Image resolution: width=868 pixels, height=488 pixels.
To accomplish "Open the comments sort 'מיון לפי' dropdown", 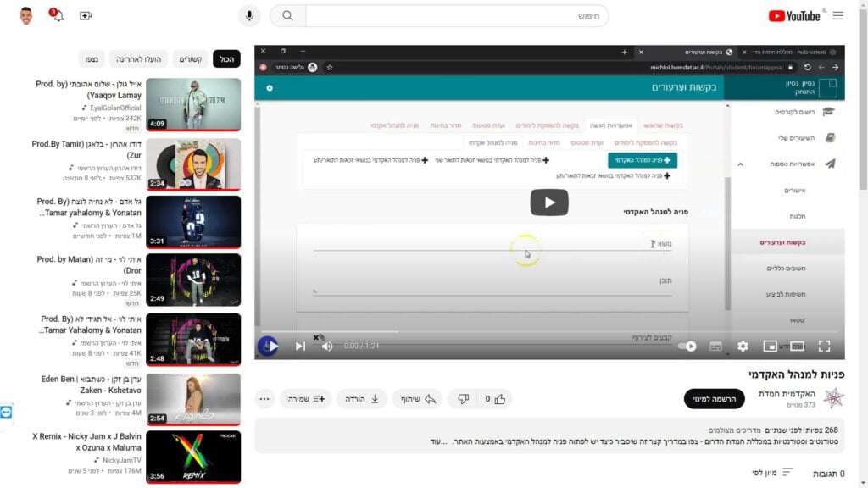I will 773,472.
